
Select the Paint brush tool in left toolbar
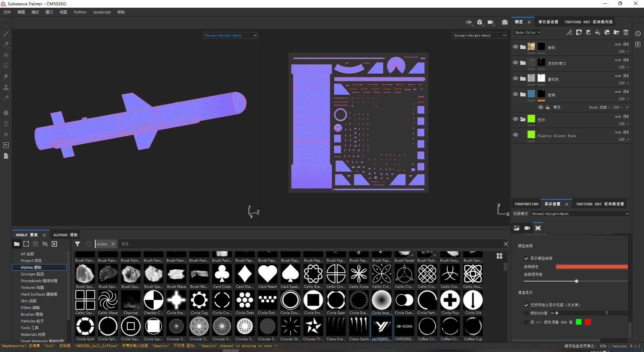(6, 34)
